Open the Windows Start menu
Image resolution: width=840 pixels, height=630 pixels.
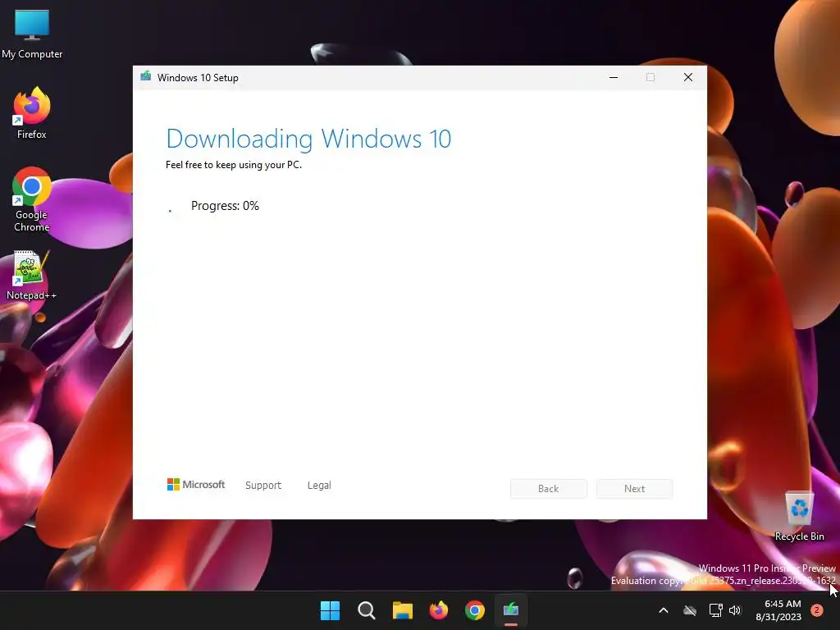[x=330, y=610]
